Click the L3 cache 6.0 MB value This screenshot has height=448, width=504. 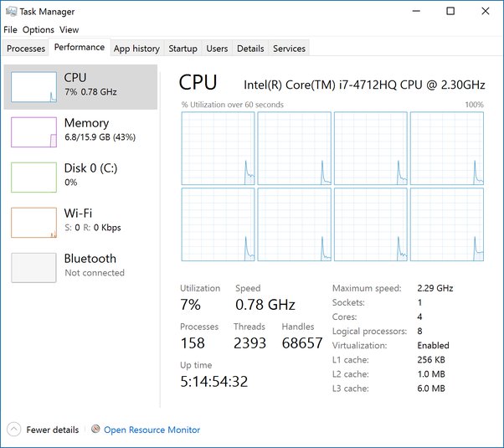pos(431,389)
